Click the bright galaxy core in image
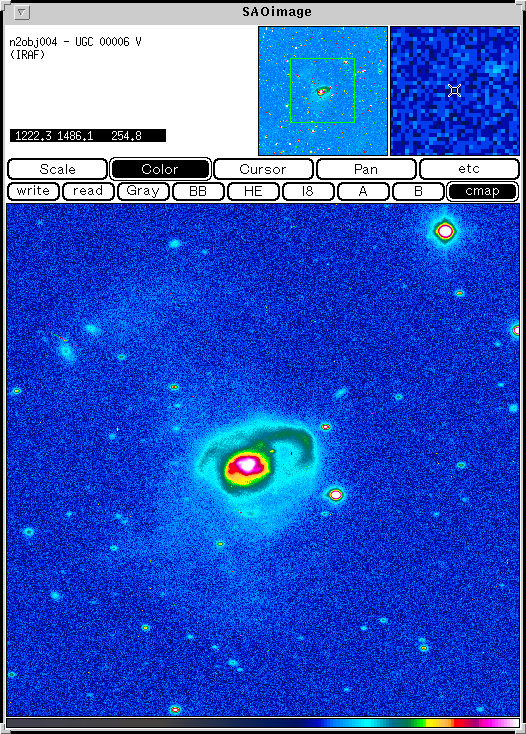Viewport: 526px width, 734px height. pos(246,465)
